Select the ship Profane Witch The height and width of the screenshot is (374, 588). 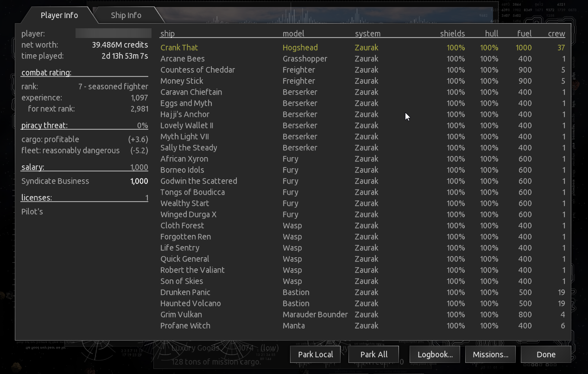pyautogui.click(x=363, y=326)
